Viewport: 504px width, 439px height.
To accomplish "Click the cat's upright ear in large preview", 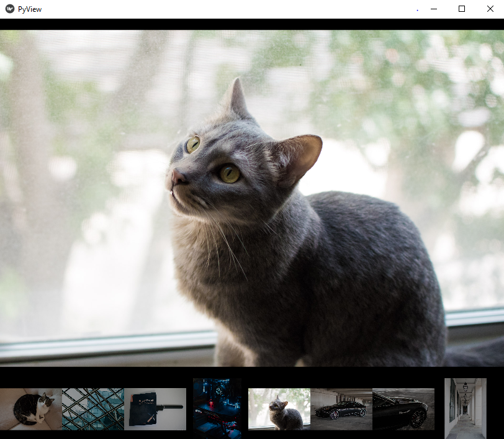I will click(x=238, y=97).
